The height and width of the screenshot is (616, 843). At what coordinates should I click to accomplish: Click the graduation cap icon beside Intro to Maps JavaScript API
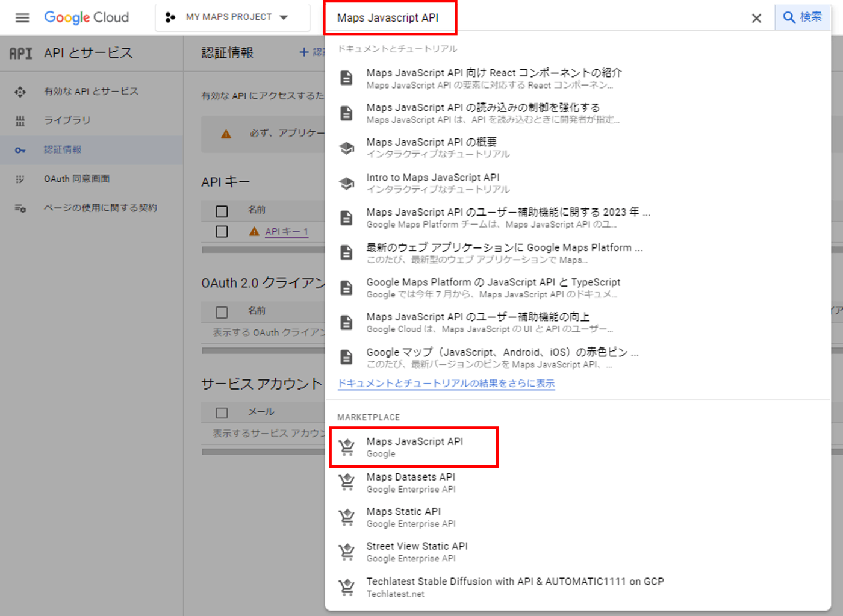click(x=347, y=183)
